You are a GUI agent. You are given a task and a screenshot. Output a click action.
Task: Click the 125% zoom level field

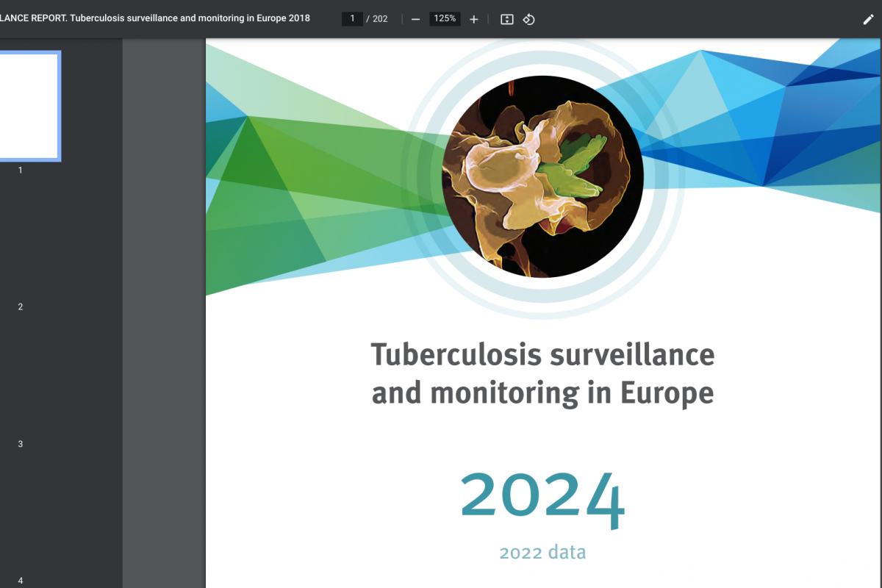point(444,18)
